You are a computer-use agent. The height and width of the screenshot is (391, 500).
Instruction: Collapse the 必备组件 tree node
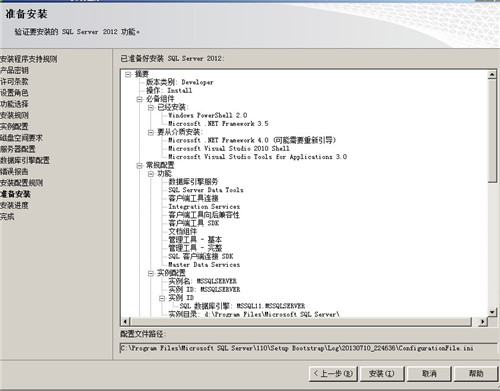tap(139, 99)
